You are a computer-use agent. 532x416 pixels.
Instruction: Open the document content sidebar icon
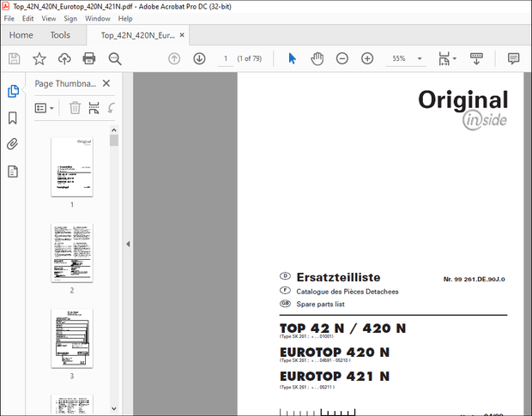click(13, 172)
